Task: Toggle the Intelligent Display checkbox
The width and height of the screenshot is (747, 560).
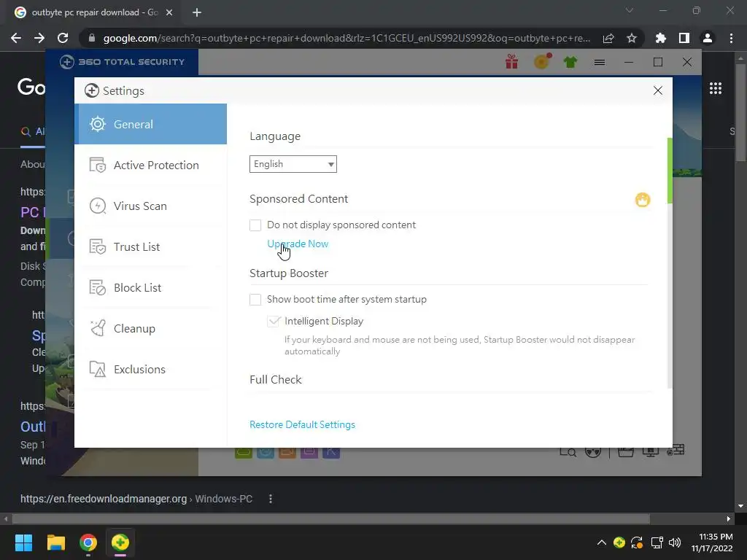Action: tap(274, 322)
